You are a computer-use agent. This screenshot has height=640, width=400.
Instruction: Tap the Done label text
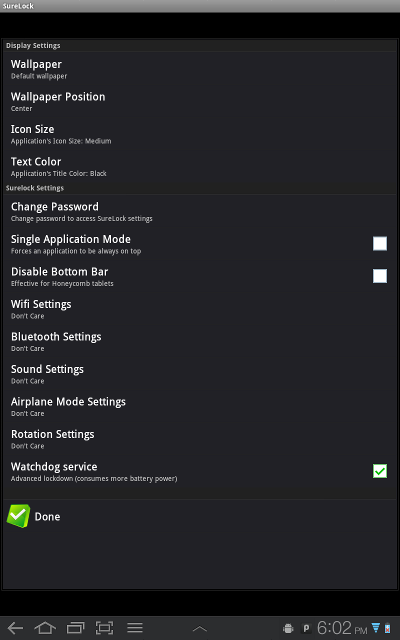(x=47, y=516)
